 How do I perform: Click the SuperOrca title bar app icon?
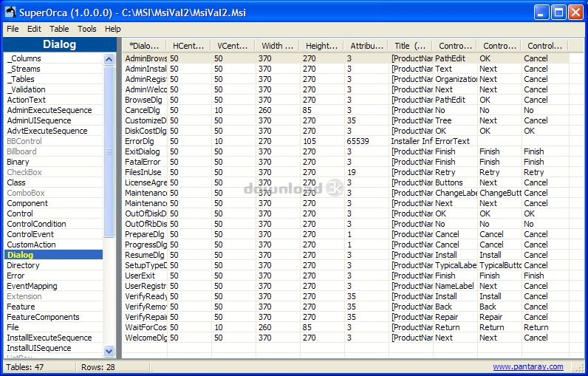click(10, 13)
